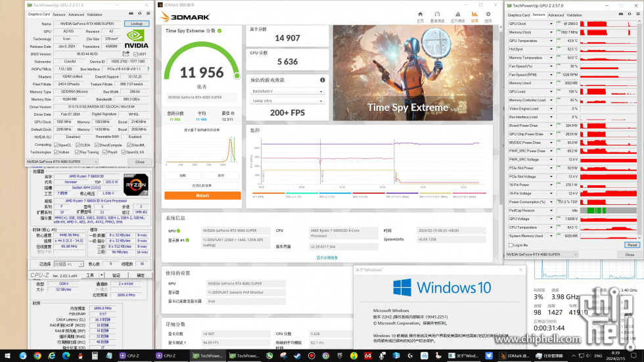Click the CPU-Z Tools button

click(90, 275)
